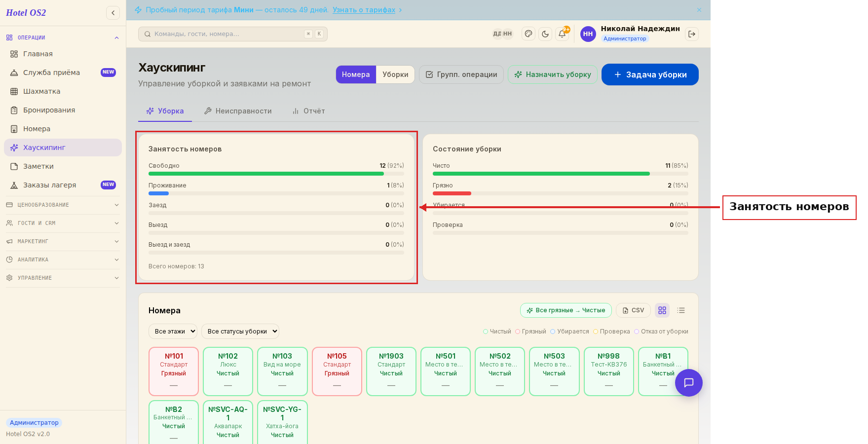Open notifications bell icon
The width and height of the screenshot is (868, 444).
point(562,34)
